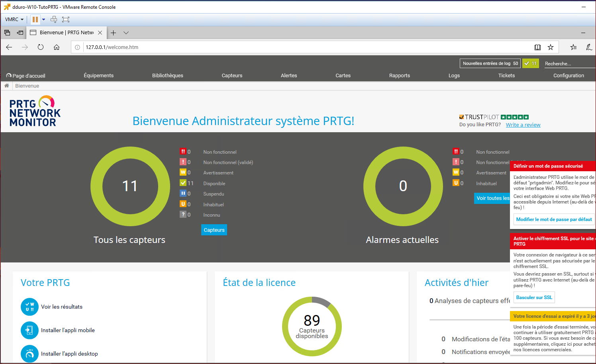Click the Recherche search field
The width and height of the screenshot is (596, 364).
tap(570, 64)
